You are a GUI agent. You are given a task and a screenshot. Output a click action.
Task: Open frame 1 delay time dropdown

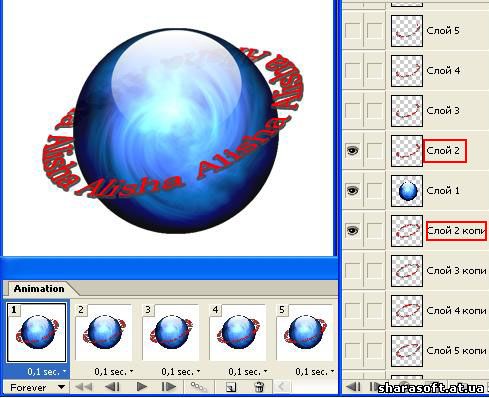[x=47, y=371]
